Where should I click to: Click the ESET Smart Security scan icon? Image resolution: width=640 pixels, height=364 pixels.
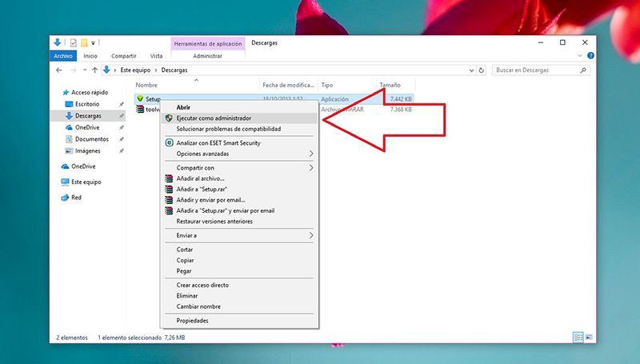pyautogui.click(x=169, y=143)
